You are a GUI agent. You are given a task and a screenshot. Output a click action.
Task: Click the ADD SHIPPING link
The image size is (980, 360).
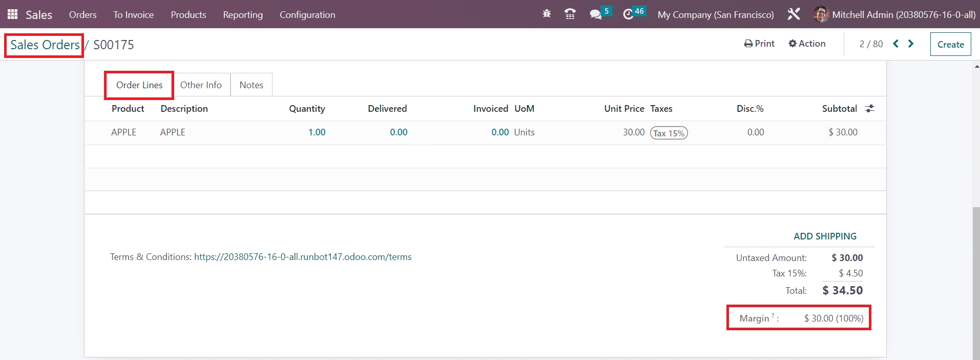coord(825,236)
